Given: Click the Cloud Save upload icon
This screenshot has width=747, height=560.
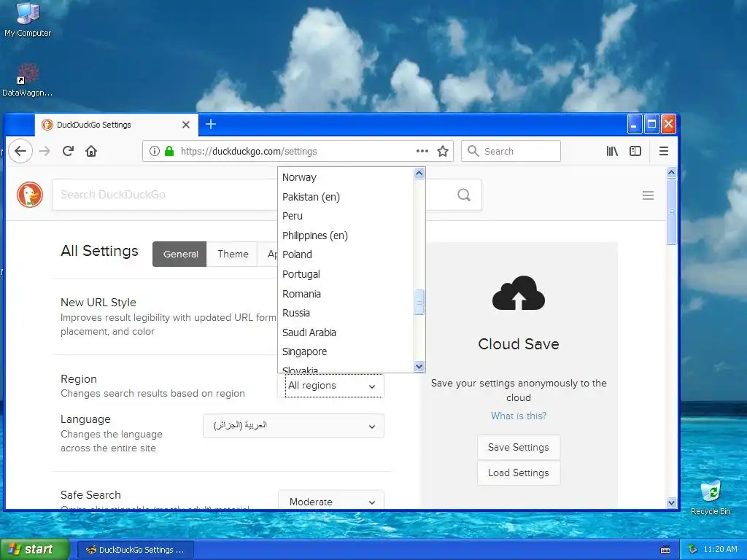Looking at the screenshot, I should [x=519, y=293].
